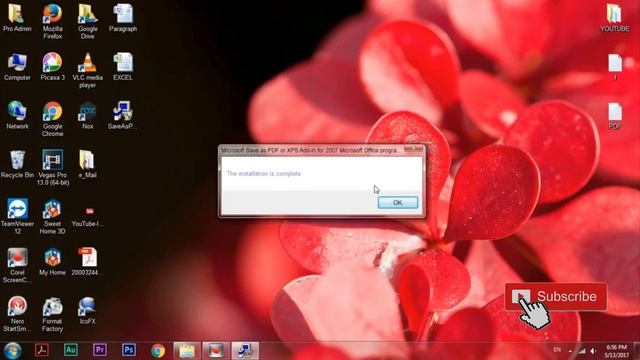Viewport: 640px width, 360px height.
Task: Select the YouTube-l... desktop icon
Action: point(87,216)
